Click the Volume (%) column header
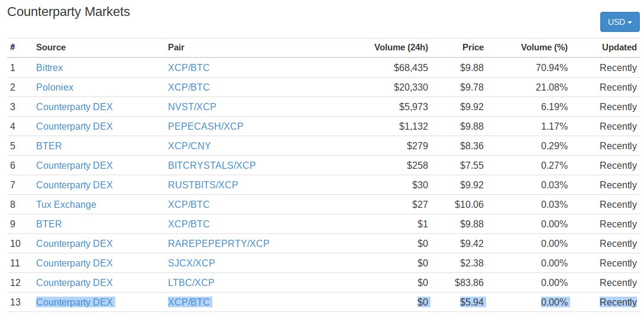The height and width of the screenshot is (315, 644). (544, 47)
